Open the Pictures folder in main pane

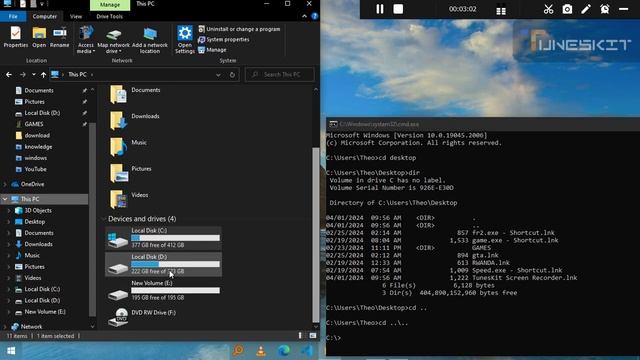coord(131,173)
